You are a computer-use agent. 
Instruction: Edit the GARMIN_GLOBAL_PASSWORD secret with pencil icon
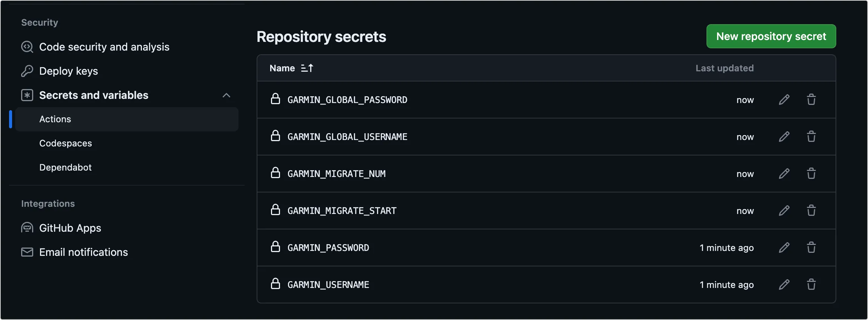[784, 100]
